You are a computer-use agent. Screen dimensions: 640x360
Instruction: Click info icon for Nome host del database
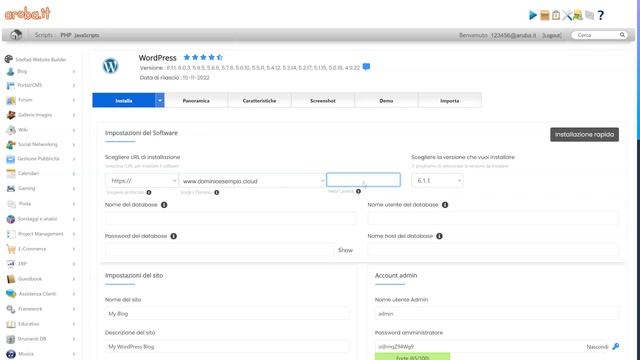click(x=439, y=236)
